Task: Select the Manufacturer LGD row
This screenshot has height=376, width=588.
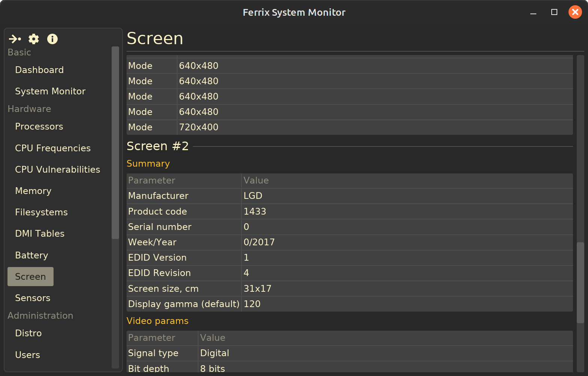Action: (x=349, y=196)
